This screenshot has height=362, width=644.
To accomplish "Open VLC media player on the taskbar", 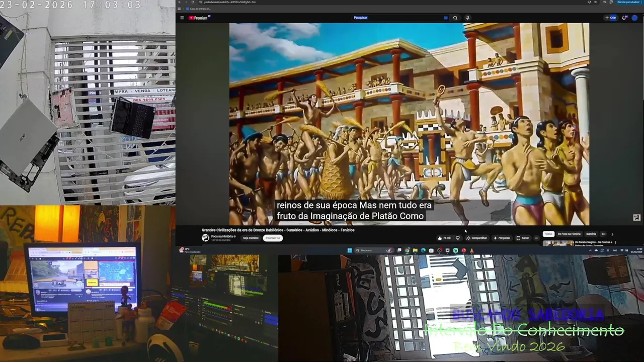I will pos(471,250).
